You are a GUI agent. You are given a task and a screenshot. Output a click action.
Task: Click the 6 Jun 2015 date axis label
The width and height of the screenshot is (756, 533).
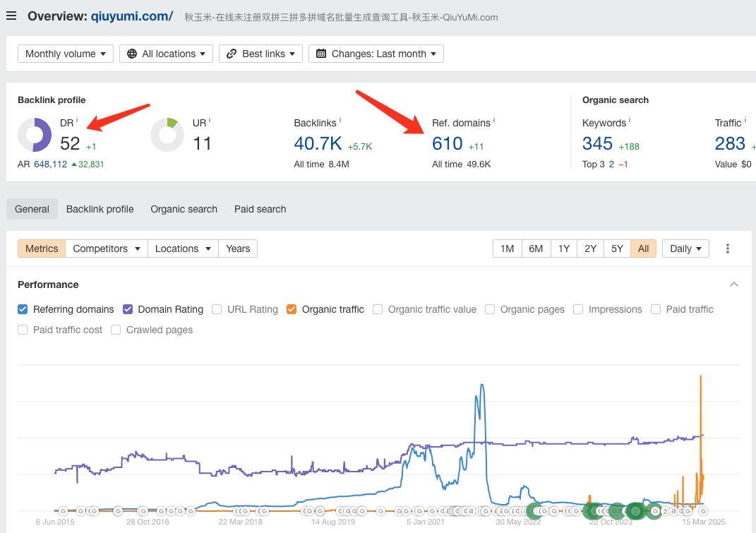(x=55, y=522)
